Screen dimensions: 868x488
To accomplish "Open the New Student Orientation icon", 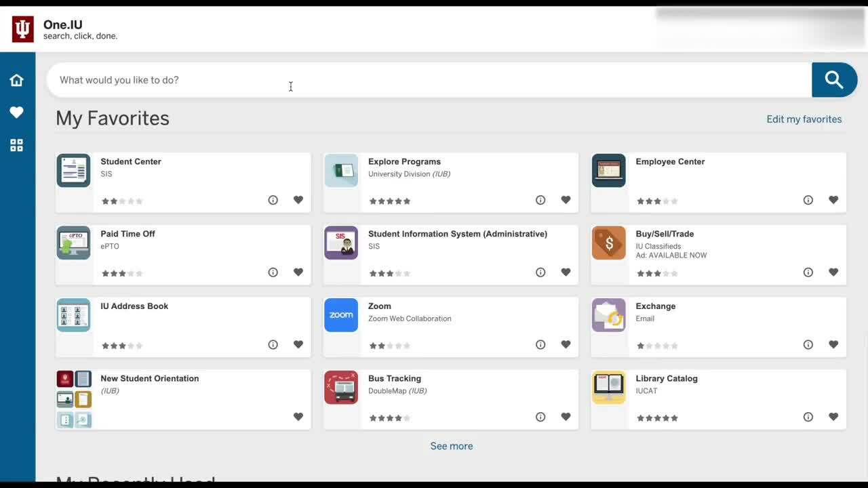I will [x=74, y=399].
